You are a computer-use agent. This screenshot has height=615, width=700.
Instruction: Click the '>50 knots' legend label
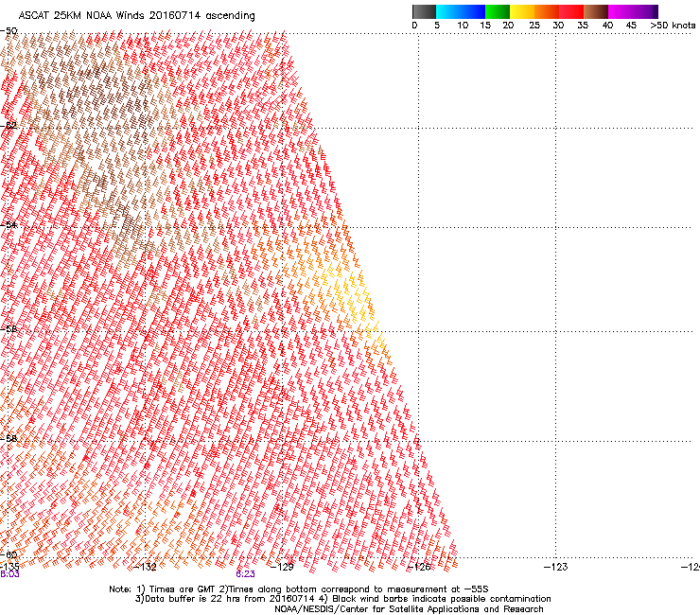[x=673, y=26]
